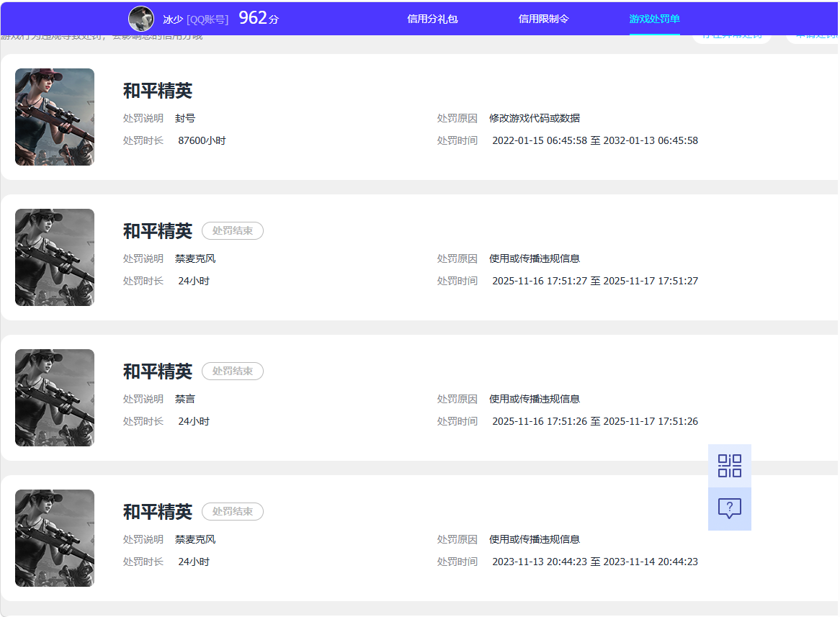Viewport: 840px width, 617px height.
Task: Click 24小时 duration in the 2023-11-13 record
Action: [194, 562]
